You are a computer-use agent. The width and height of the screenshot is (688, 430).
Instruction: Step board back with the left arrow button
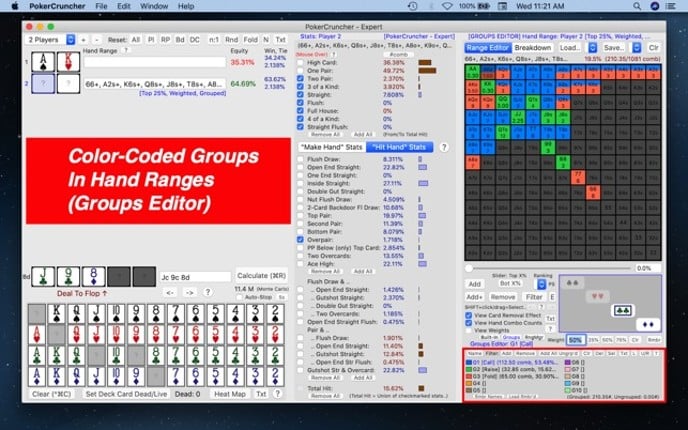(171, 292)
